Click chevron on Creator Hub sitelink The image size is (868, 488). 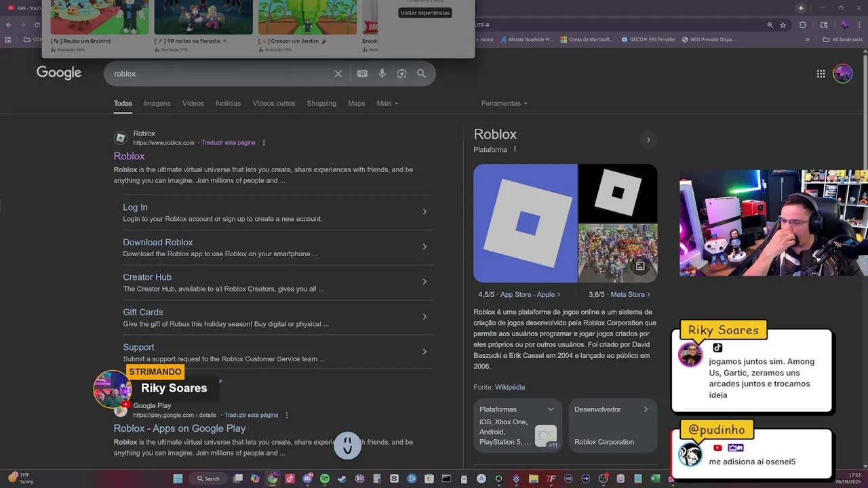(x=425, y=282)
